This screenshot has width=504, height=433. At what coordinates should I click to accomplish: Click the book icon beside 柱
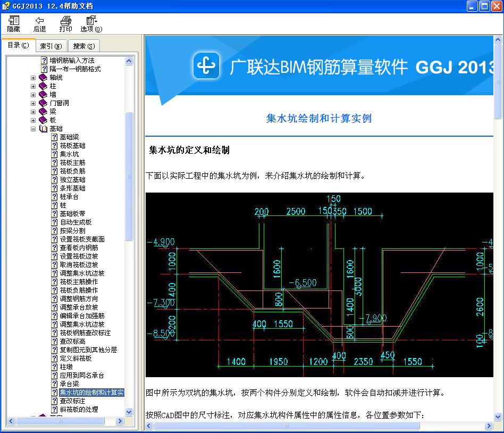(43, 86)
